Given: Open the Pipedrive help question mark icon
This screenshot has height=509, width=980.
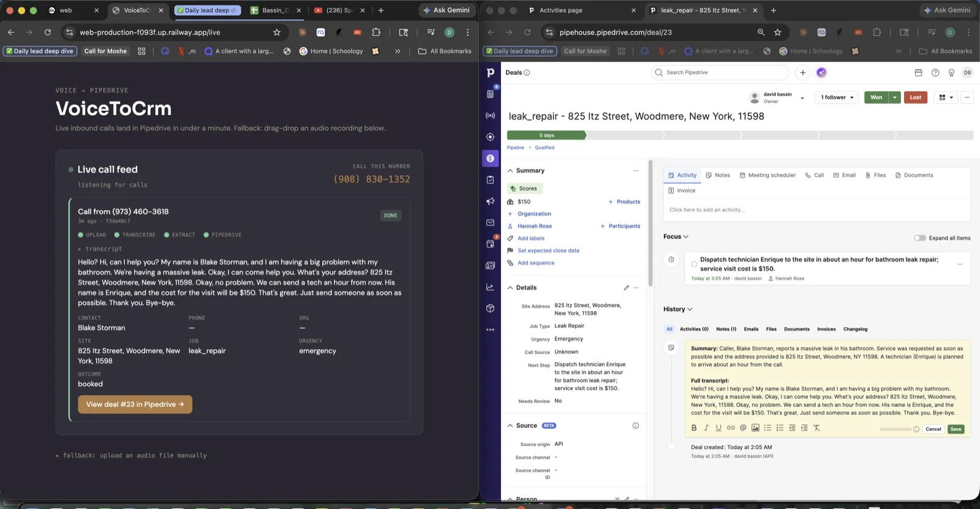Looking at the screenshot, I should coord(935,72).
